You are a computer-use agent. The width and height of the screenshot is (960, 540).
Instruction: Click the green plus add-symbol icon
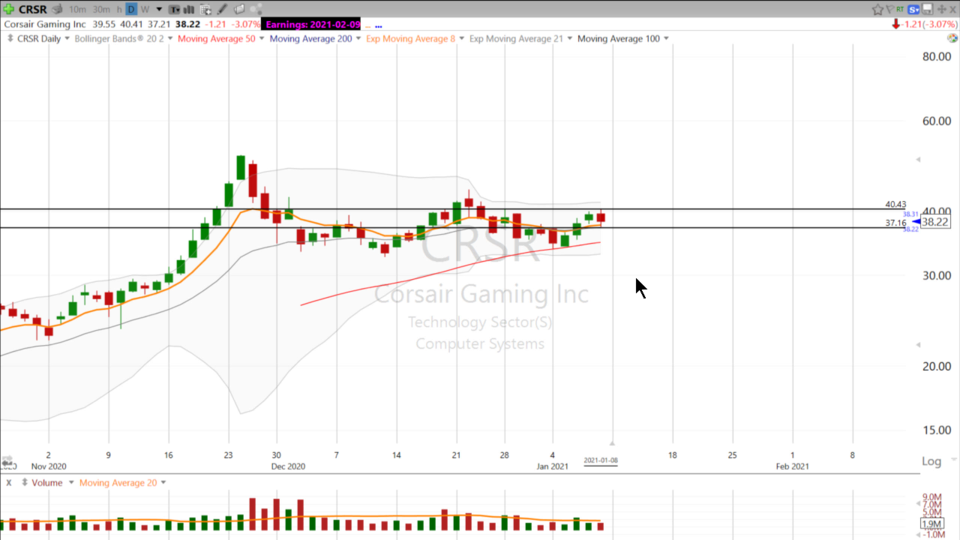[x=9, y=9]
